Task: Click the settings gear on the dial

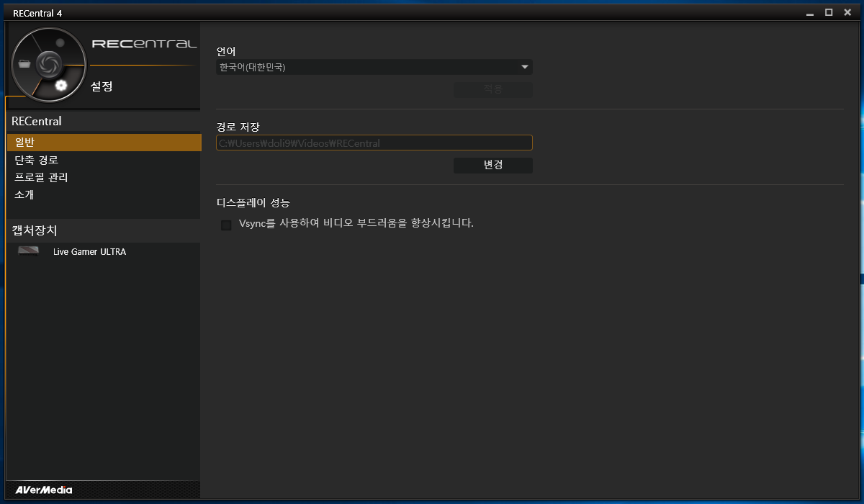Action: point(61,86)
